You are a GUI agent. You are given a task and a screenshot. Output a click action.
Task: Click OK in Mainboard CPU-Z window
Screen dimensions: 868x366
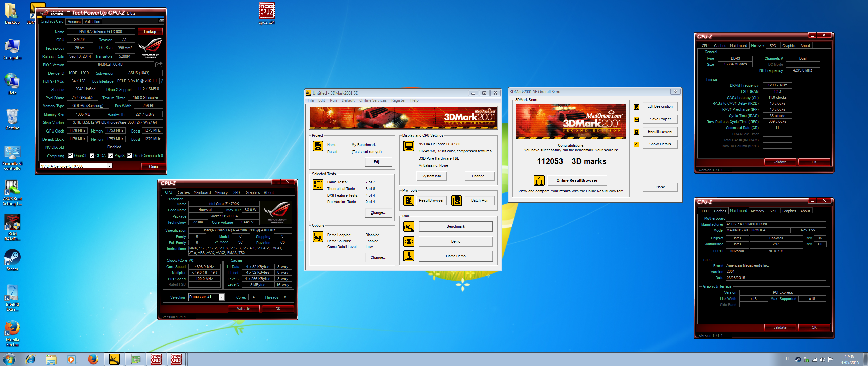coord(814,327)
